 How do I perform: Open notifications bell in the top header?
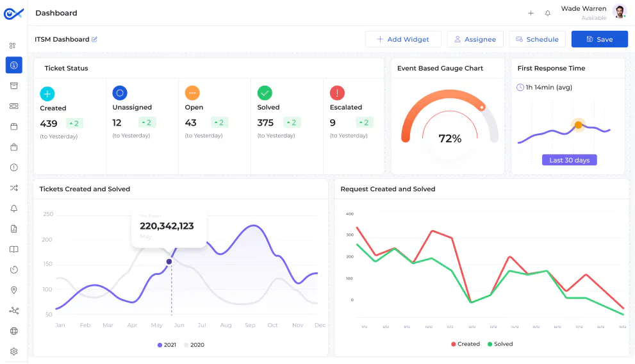pyautogui.click(x=547, y=13)
